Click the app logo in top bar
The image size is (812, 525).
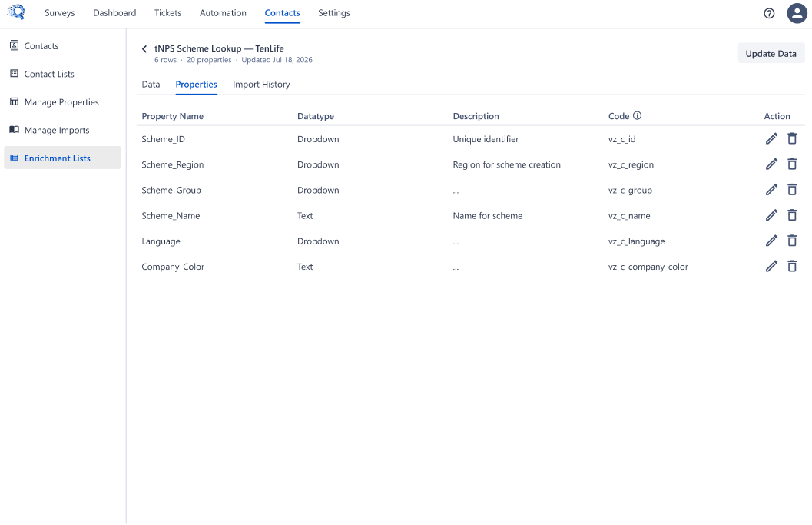coord(16,12)
